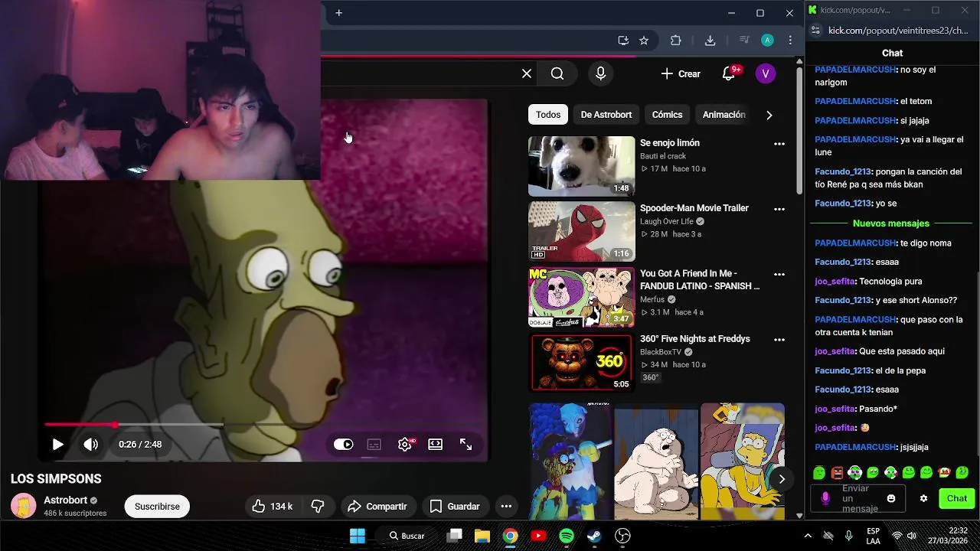Open Kick chat settings gear
Screen dimensions: 980x551
[x=923, y=498]
